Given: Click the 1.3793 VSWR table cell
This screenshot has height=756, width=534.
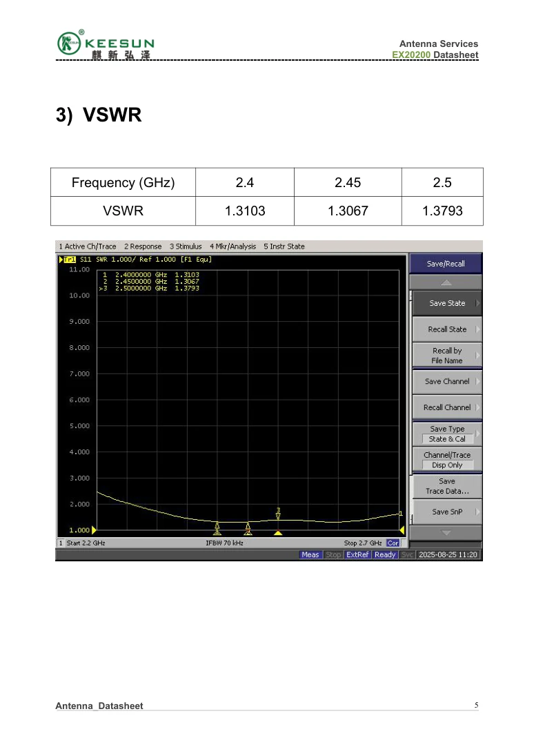Looking at the screenshot, I should tap(442, 211).
